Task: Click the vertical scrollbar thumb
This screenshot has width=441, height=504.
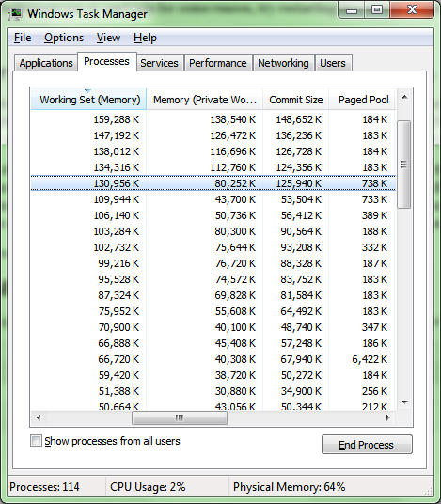Action: tap(403, 165)
